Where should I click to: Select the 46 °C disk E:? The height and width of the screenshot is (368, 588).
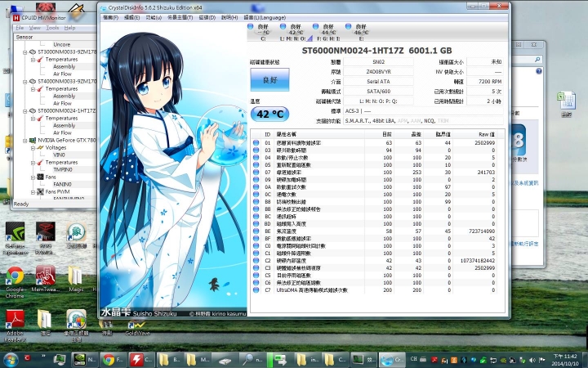(359, 32)
